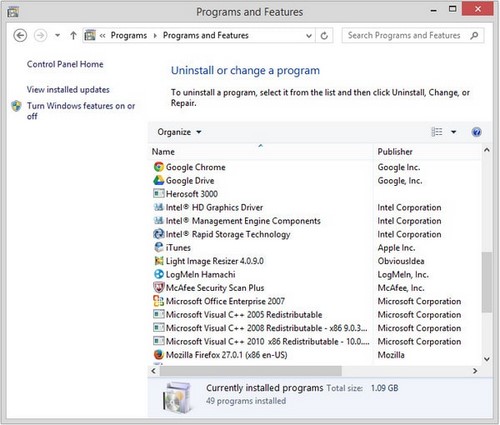
Task: Select Microsoft Office Enterprise 2007 icon
Action: click(x=158, y=301)
